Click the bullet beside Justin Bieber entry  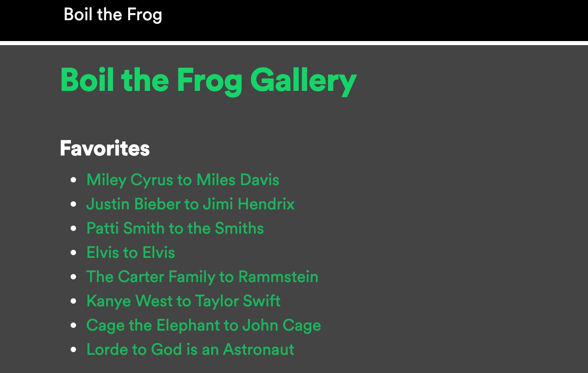[x=74, y=204]
